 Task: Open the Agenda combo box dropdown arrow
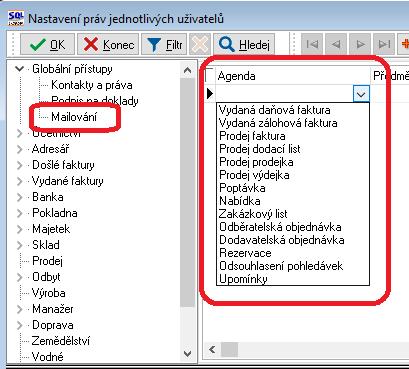click(361, 94)
